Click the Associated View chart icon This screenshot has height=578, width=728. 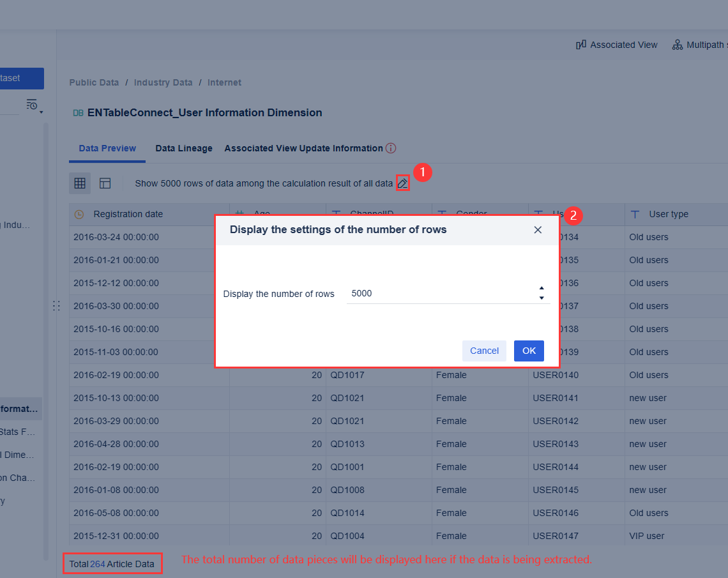click(x=581, y=45)
